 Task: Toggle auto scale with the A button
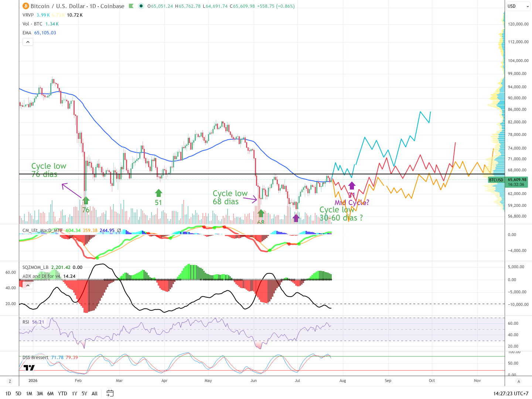519,381
